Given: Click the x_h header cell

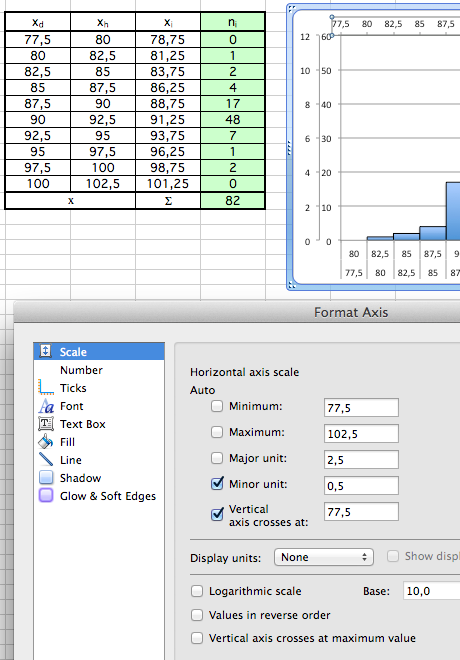Looking at the screenshot, I should click(103, 22).
